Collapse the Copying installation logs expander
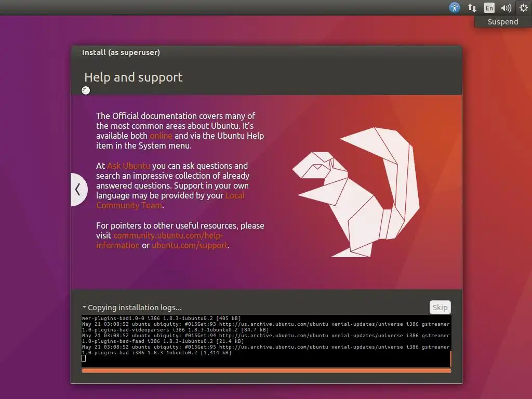This screenshot has width=532, height=399. (x=84, y=307)
